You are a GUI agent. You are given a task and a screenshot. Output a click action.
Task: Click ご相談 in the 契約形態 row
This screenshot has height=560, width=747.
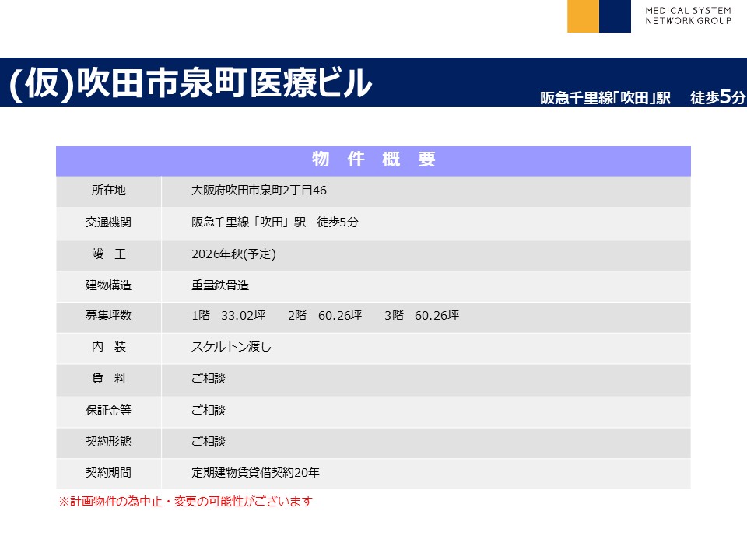pyautogui.click(x=209, y=442)
